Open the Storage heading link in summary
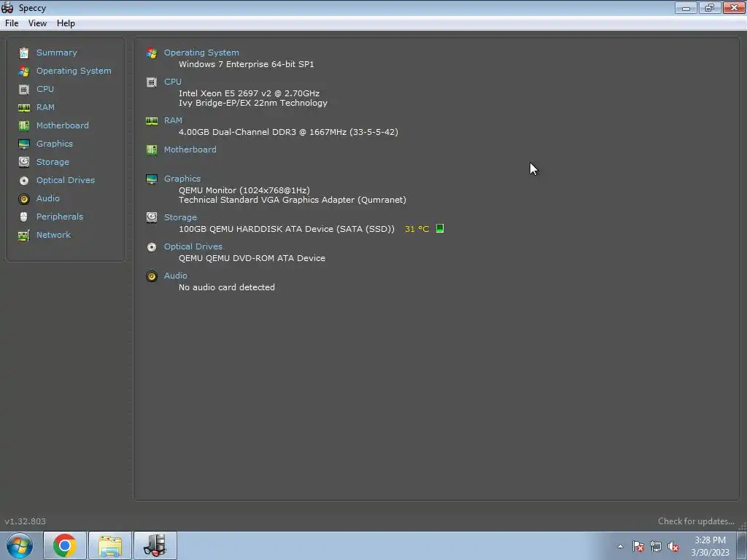The image size is (747, 560). pyautogui.click(x=180, y=217)
